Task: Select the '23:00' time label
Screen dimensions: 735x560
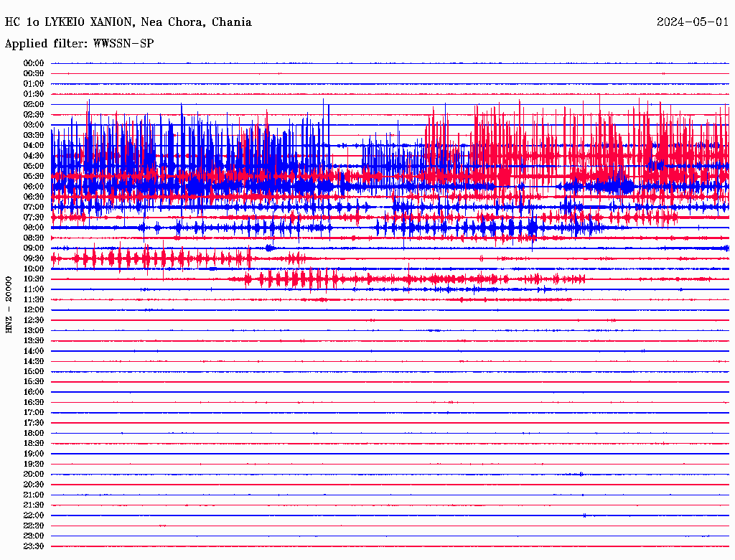Action: tap(34, 536)
